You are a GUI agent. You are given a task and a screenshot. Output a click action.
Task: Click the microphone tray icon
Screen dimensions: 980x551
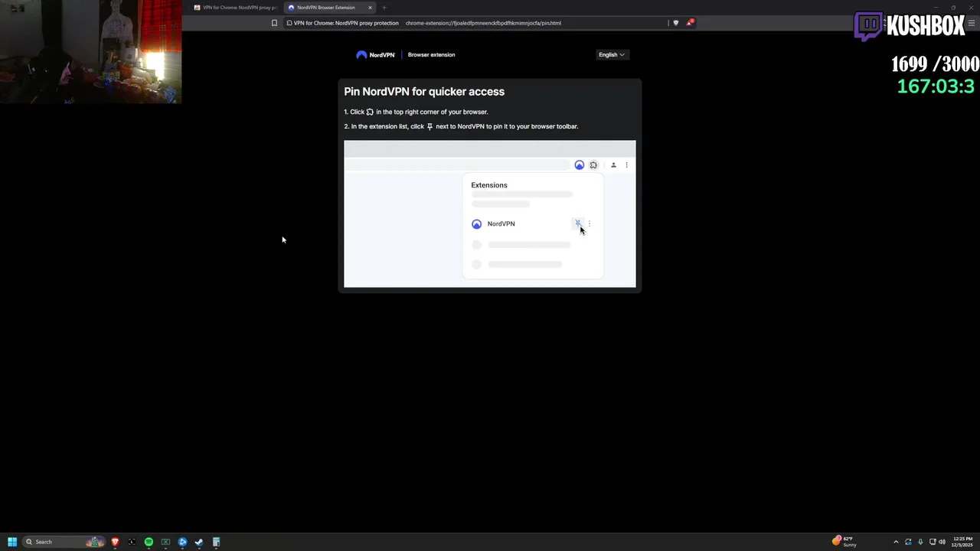point(920,542)
